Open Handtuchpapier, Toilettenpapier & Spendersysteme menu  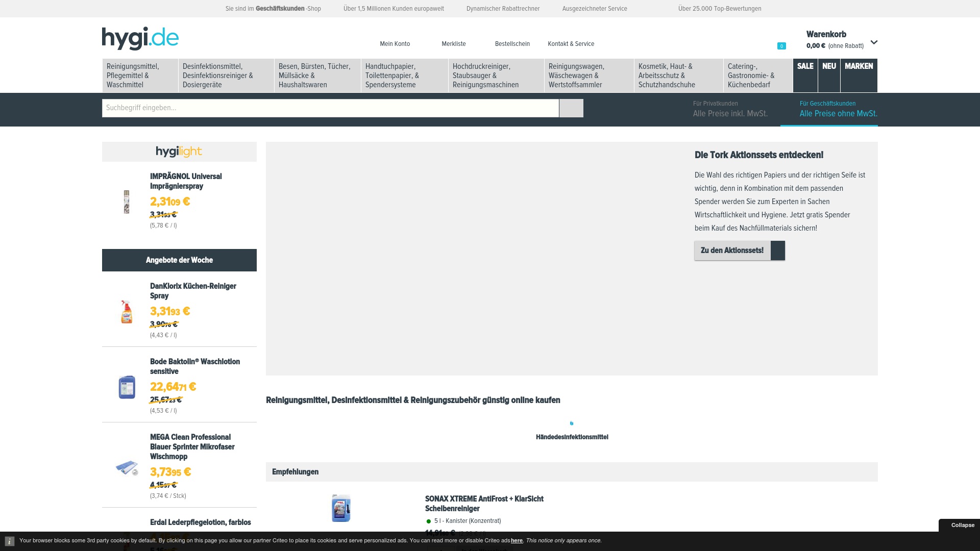click(x=405, y=76)
